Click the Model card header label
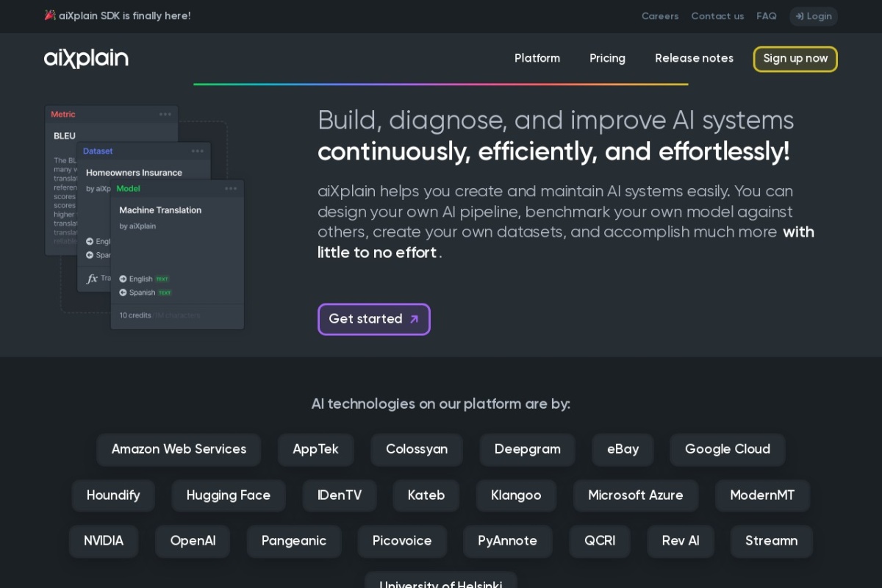 pyautogui.click(x=128, y=188)
